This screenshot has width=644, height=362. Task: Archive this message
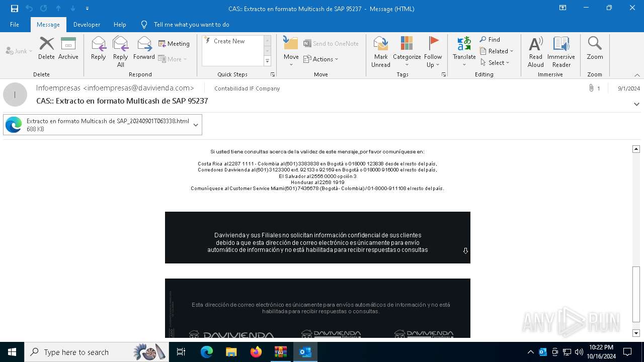[68, 48]
